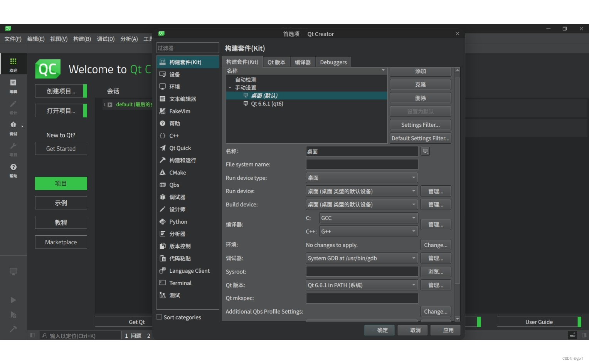Open C++ compiler G++ dropdown
This screenshot has width=589, height=364.
click(368, 231)
